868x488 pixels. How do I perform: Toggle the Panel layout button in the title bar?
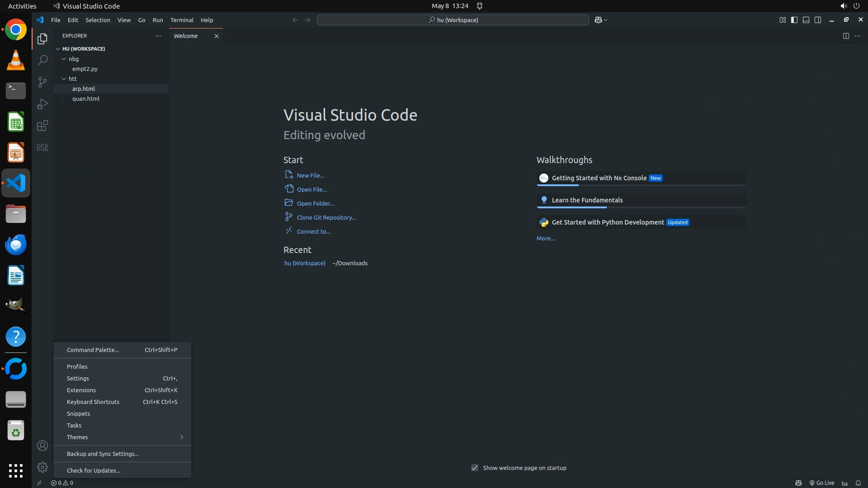(x=806, y=20)
